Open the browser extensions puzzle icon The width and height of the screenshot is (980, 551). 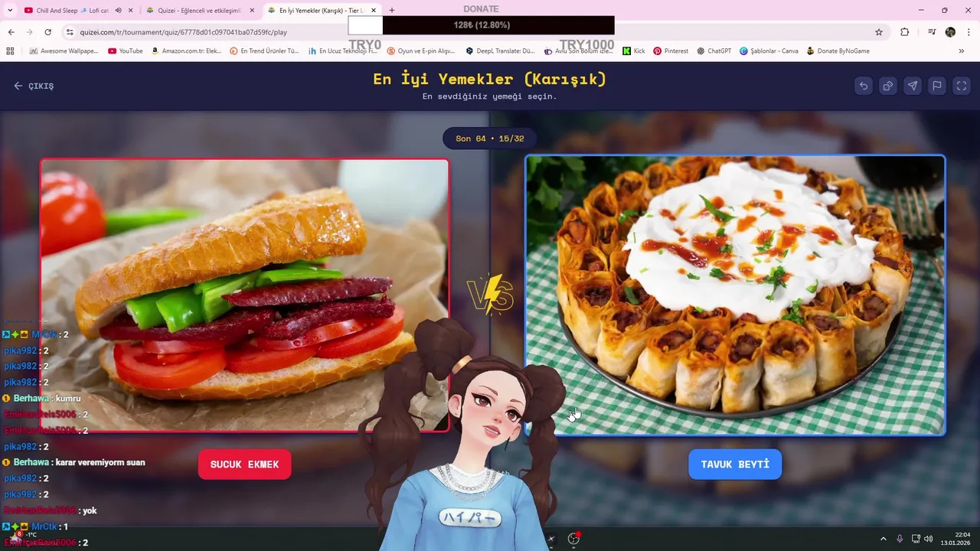coord(905,32)
